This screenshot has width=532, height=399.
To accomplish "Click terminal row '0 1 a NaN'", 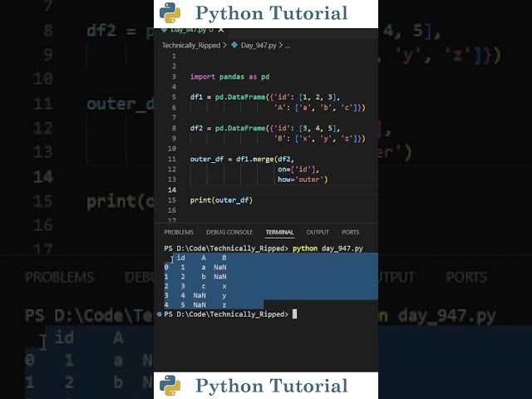I will 195,268.
